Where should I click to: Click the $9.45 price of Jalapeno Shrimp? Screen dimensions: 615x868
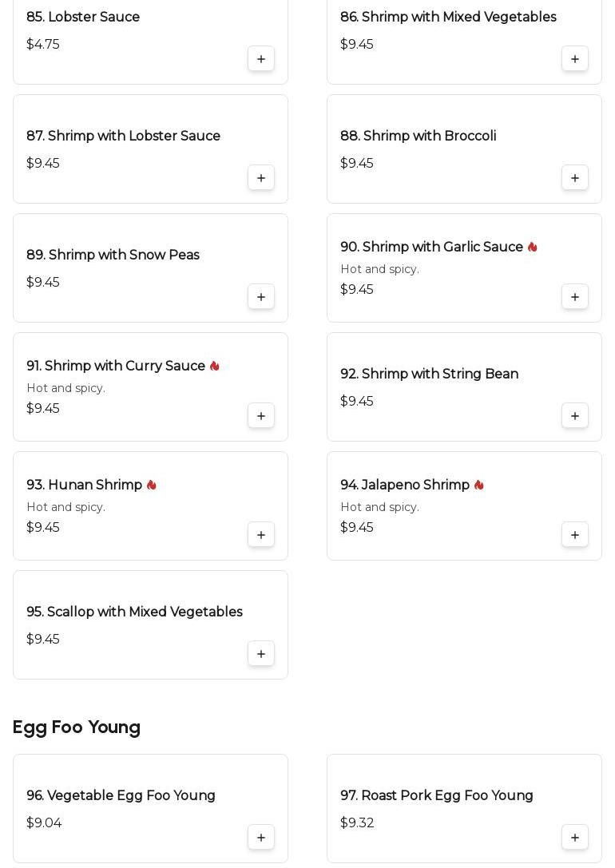click(x=357, y=528)
